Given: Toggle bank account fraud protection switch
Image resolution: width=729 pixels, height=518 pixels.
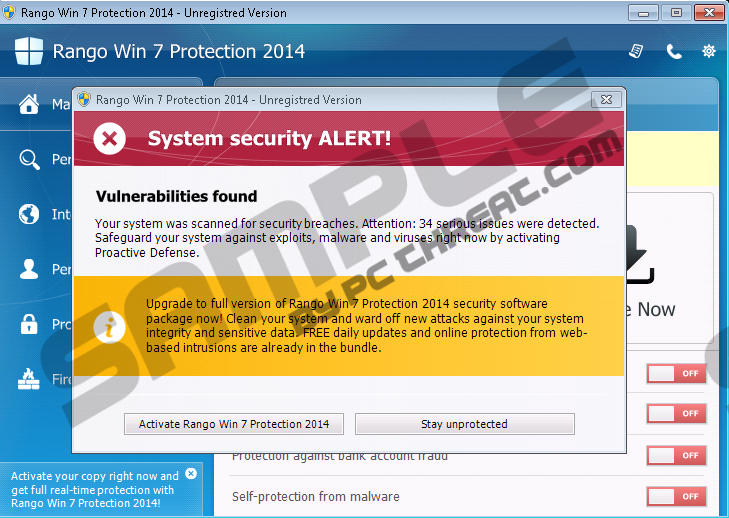Looking at the screenshot, I should pyautogui.click(x=676, y=455).
